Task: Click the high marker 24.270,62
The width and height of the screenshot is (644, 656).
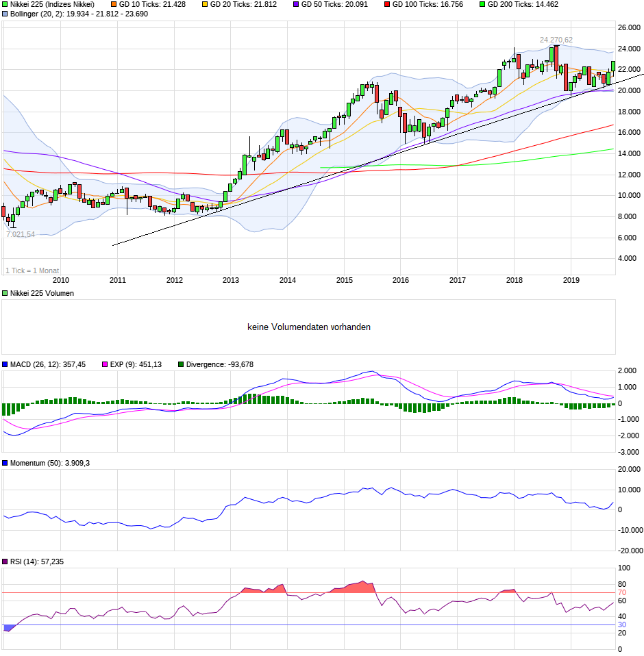Action: tap(556, 40)
